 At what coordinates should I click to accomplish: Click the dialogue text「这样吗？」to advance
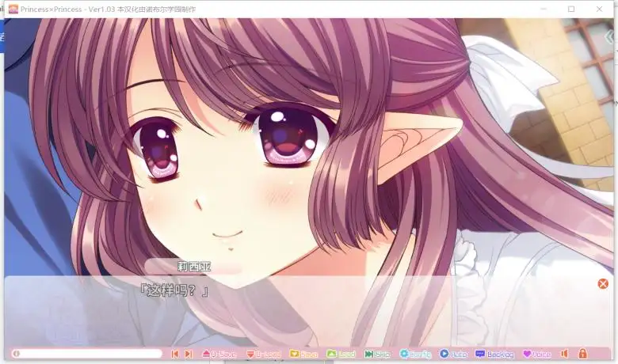(x=174, y=290)
